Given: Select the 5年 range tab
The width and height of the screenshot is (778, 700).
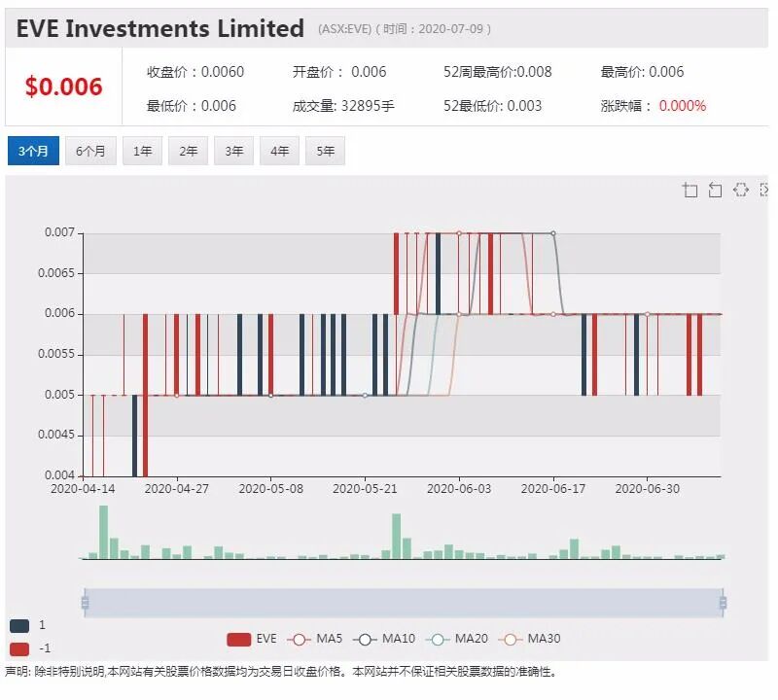Looking at the screenshot, I should coord(325,151).
